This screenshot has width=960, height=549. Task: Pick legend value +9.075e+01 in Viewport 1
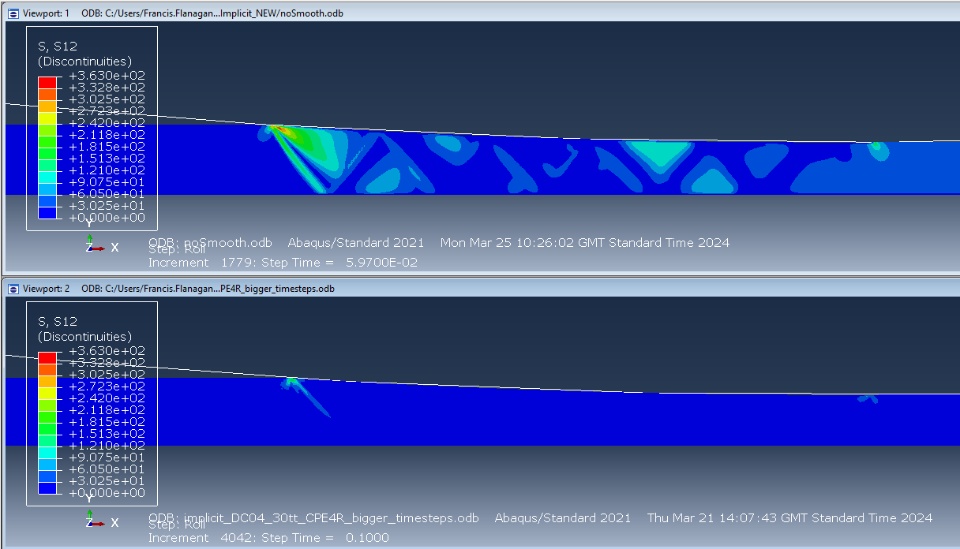[x=107, y=182]
